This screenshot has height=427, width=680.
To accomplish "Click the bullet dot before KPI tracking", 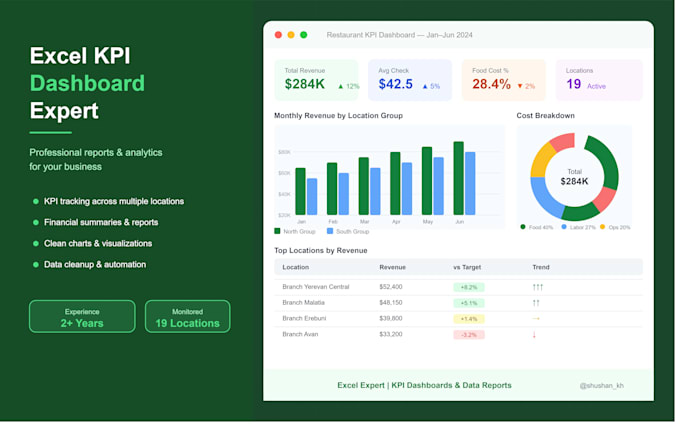I will pyautogui.click(x=36, y=202).
